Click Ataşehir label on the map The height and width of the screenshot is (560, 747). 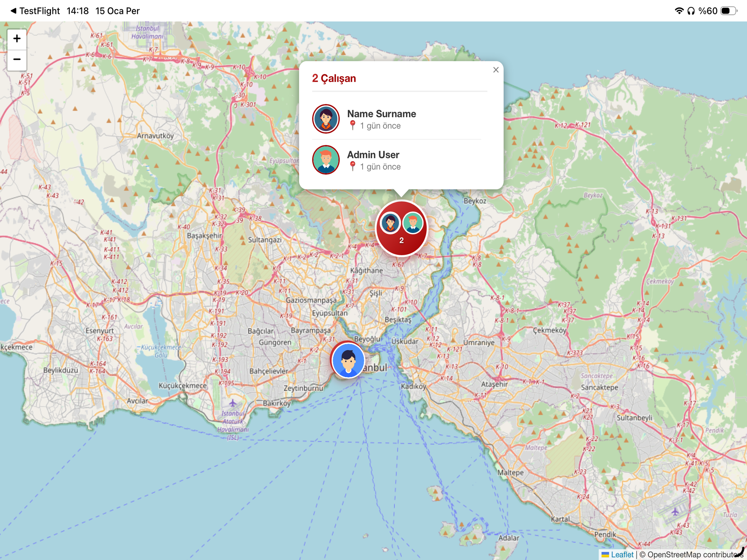[x=494, y=384]
